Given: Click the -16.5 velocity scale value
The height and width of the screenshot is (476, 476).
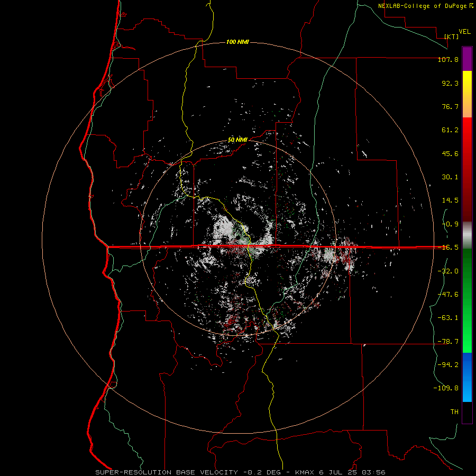Looking at the screenshot, I should point(448,248).
